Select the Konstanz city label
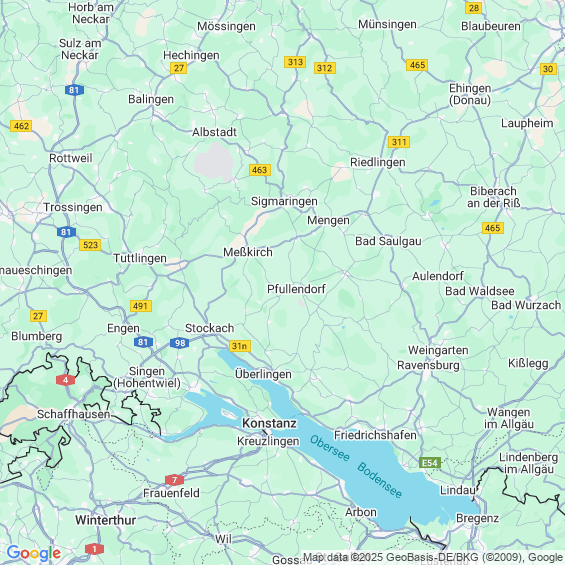Image resolution: width=565 pixels, height=565 pixels. coord(269,423)
